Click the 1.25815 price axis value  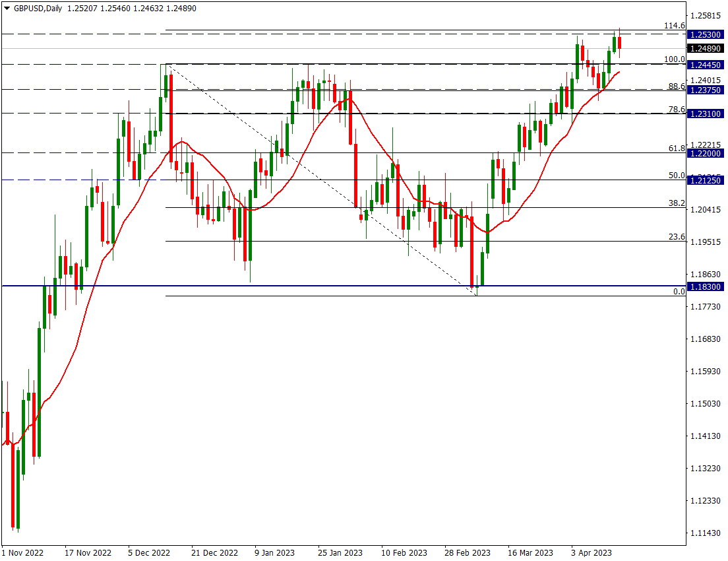pos(706,16)
